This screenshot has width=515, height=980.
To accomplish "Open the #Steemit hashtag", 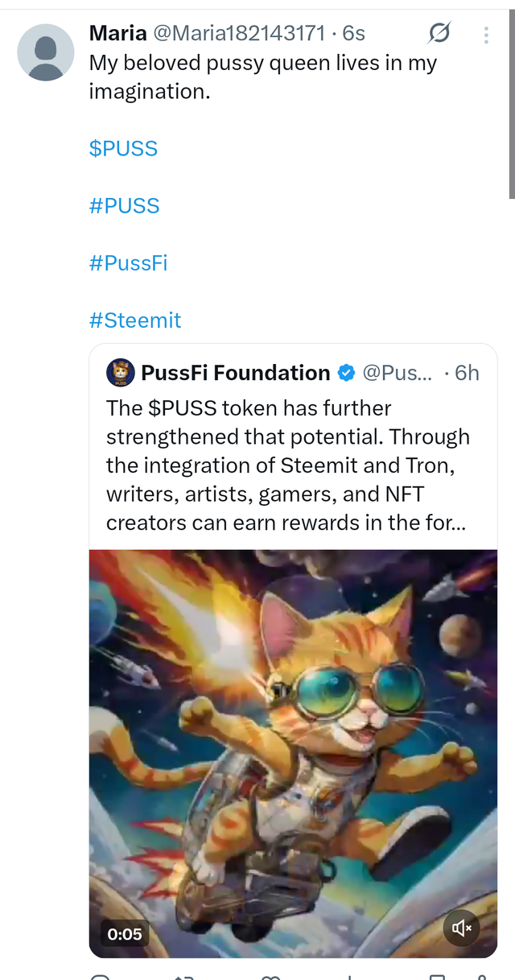I will [x=134, y=320].
